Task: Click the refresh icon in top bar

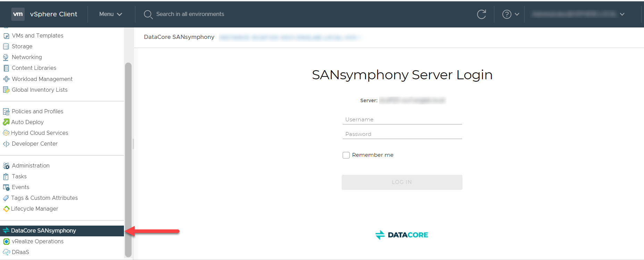Action: click(x=481, y=14)
